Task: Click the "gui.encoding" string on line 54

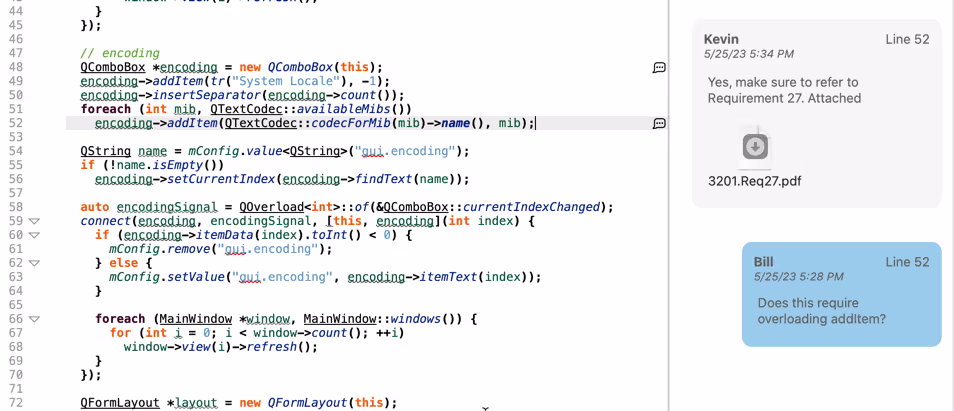Action: click(x=405, y=151)
